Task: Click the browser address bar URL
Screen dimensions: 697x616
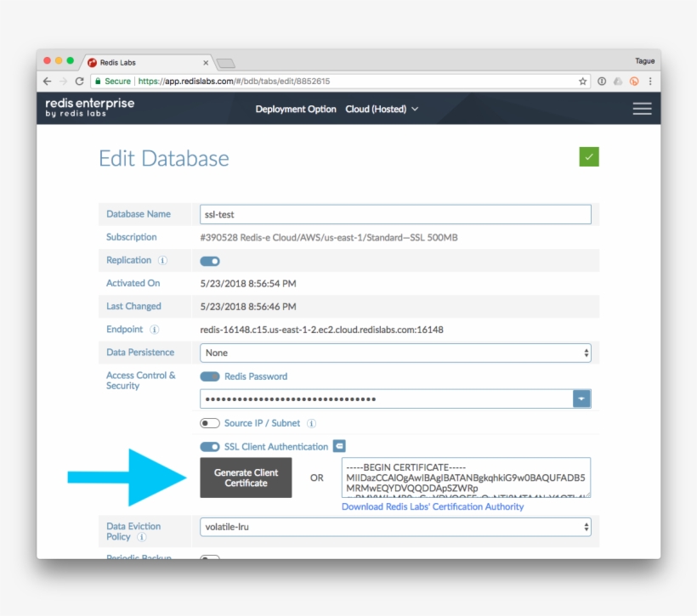Action: tap(234, 82)
